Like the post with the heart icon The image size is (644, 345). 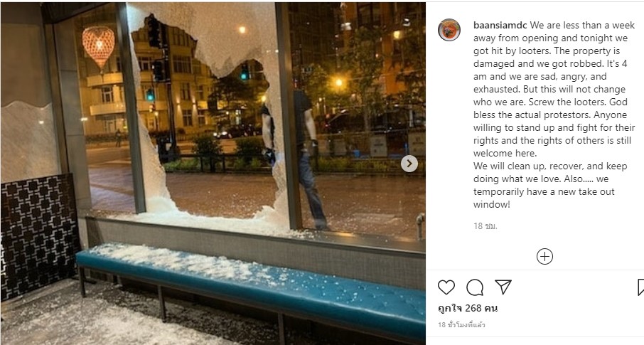click(446, 287)
